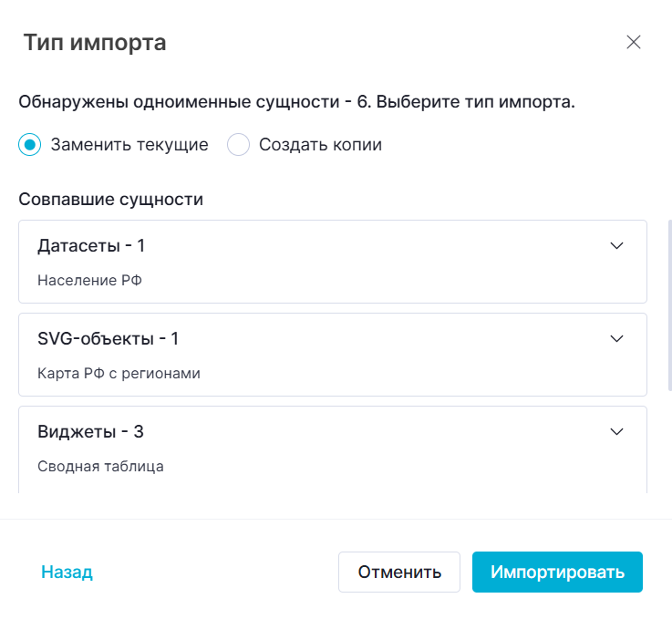Click the 'Заменить текущие' label text

click(129, 145)
